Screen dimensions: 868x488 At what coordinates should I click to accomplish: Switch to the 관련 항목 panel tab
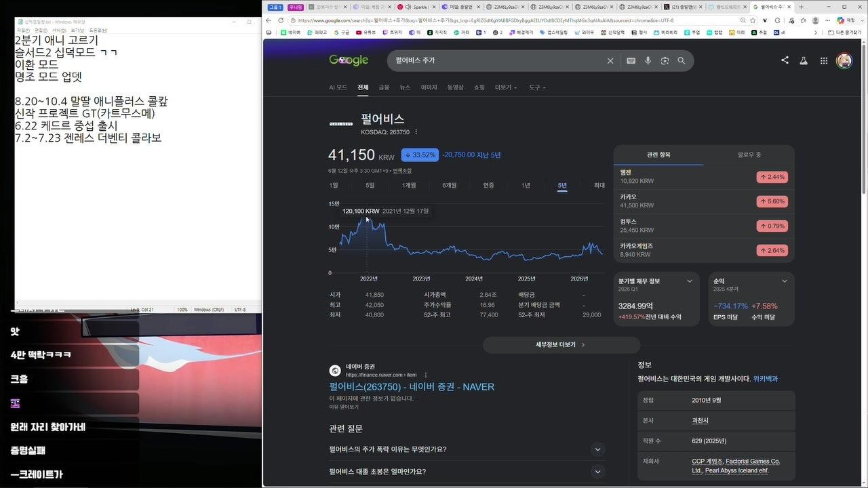coord(658,155)
